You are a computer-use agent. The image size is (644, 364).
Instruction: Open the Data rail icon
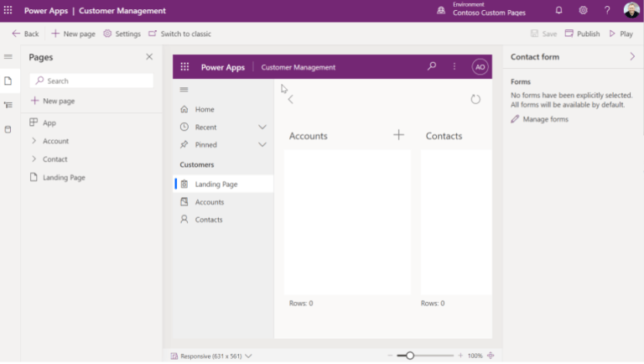point(8,129)
